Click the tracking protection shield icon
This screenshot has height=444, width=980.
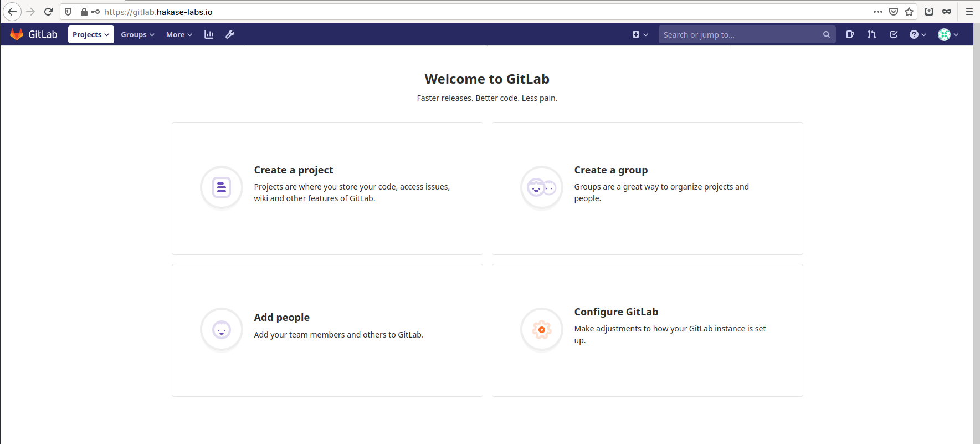click(x=68, y=12)
